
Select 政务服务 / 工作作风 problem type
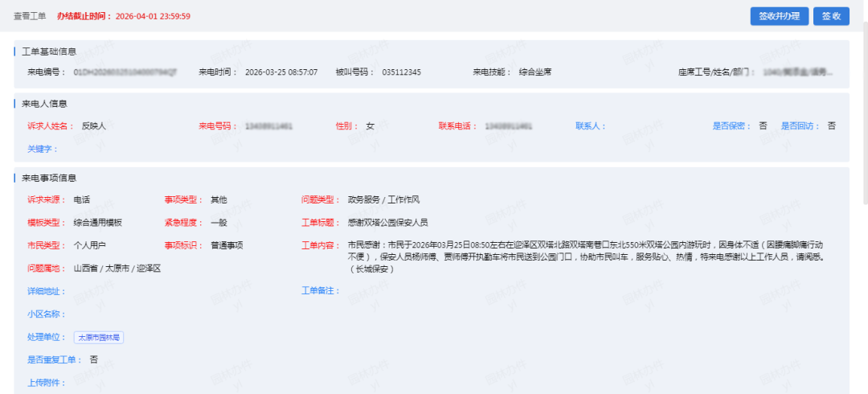pos(383,200)
